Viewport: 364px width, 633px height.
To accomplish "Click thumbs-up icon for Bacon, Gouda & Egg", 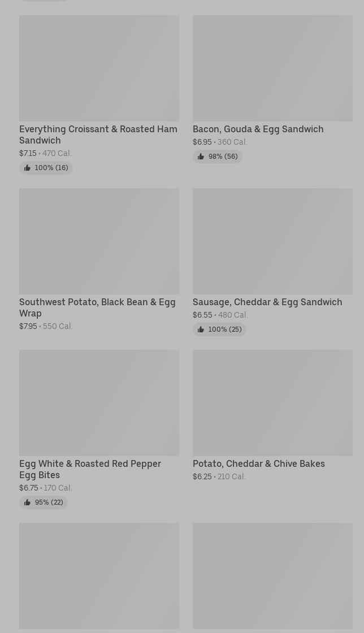I will pos(201,157).
